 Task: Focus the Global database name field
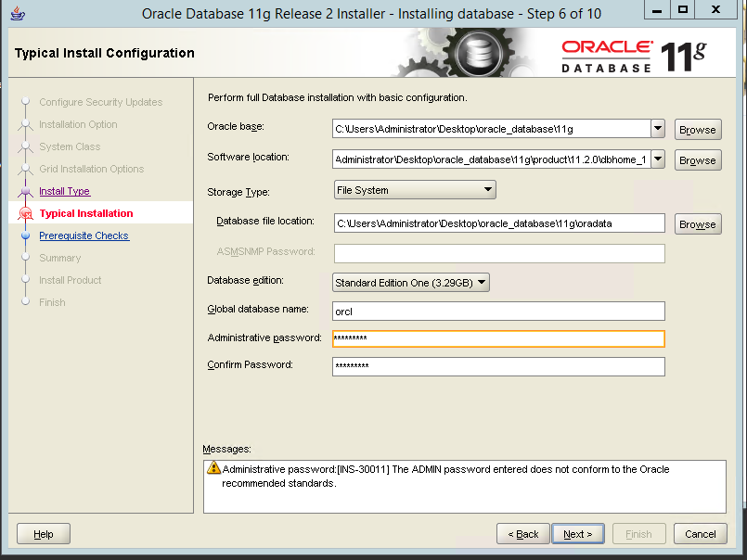pyautogui.click(x=498, y=311)
